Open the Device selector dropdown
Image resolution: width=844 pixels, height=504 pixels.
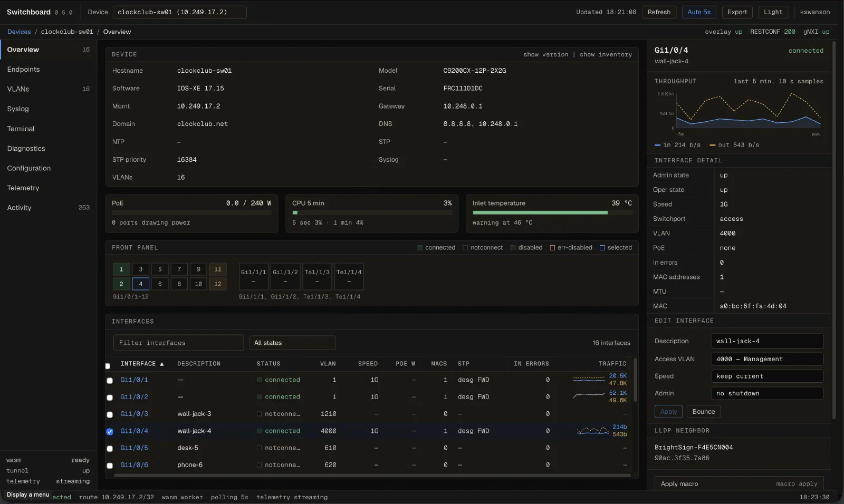coord(180,12)
